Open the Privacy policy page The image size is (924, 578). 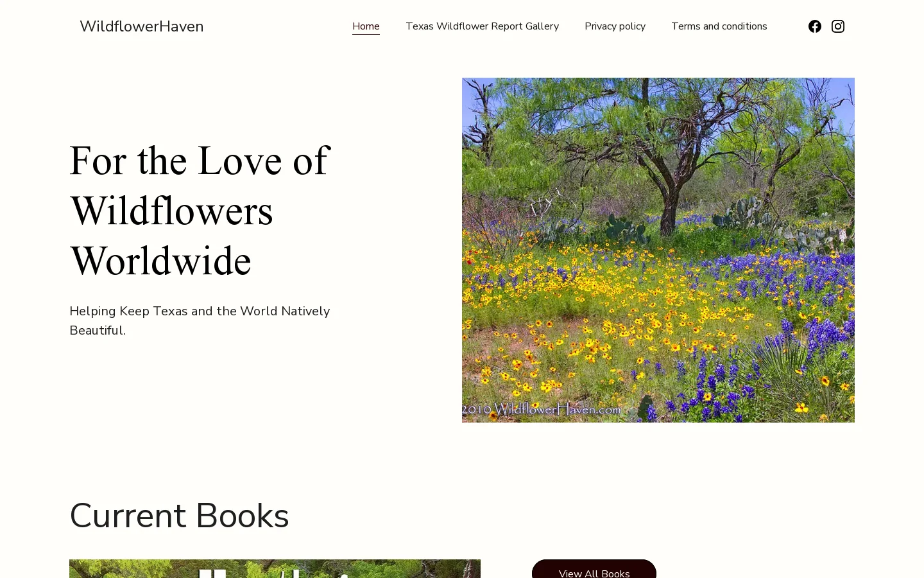615,26
